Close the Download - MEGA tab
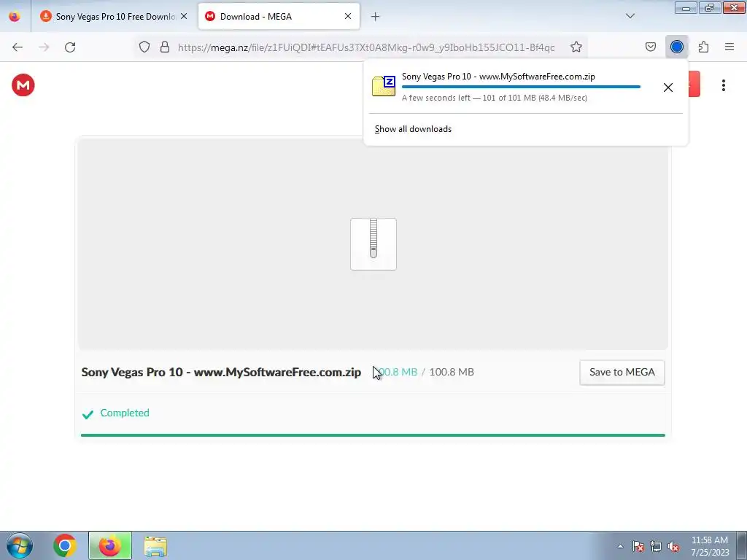Viewport: 747px width, 560px height. (x=348, y=16)
